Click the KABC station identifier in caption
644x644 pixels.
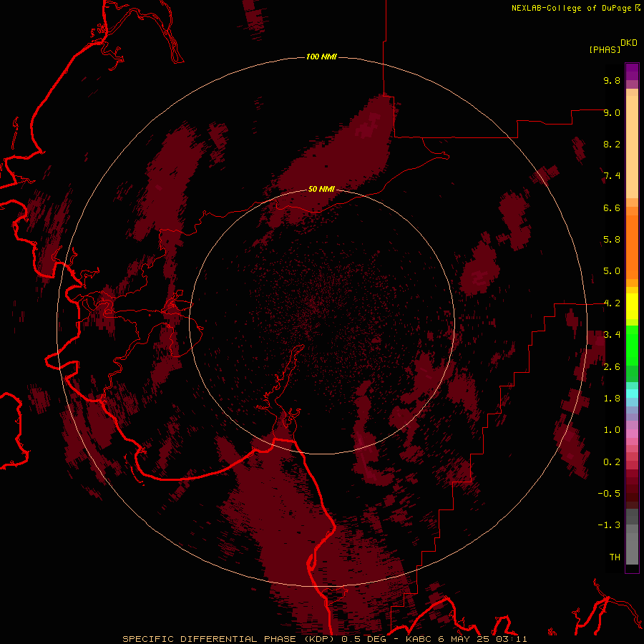point(419,639)
